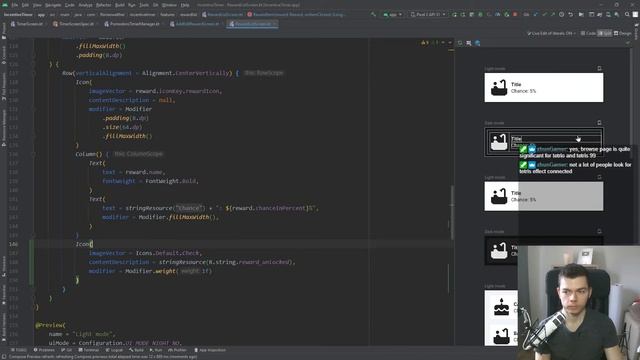Open the App Inspection tool window

pyautogui.click(x=210, y=350)
